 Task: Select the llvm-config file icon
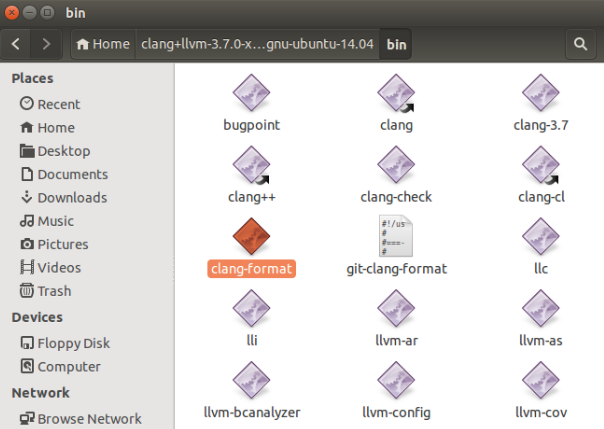point(396,380)
